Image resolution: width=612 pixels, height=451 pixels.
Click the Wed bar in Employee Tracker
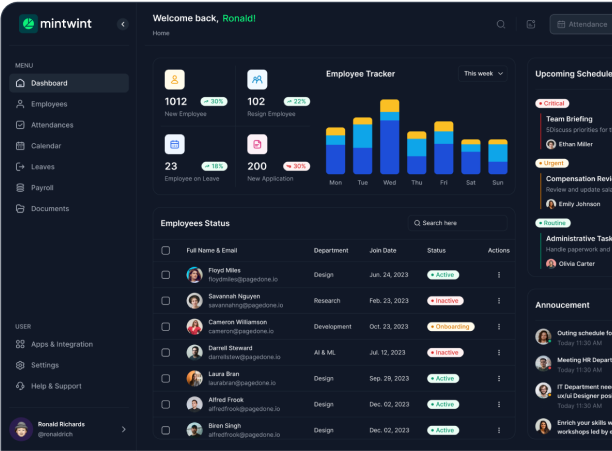390,137
